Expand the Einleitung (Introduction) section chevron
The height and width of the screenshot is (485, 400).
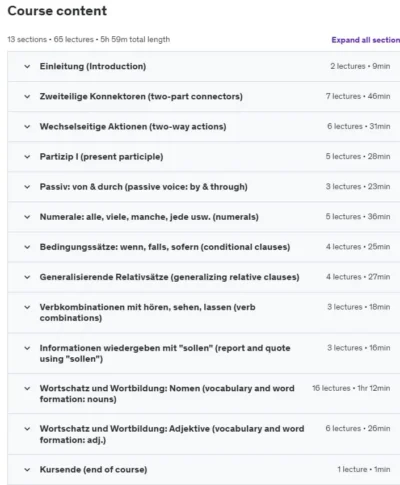click(x=27, y=67)
